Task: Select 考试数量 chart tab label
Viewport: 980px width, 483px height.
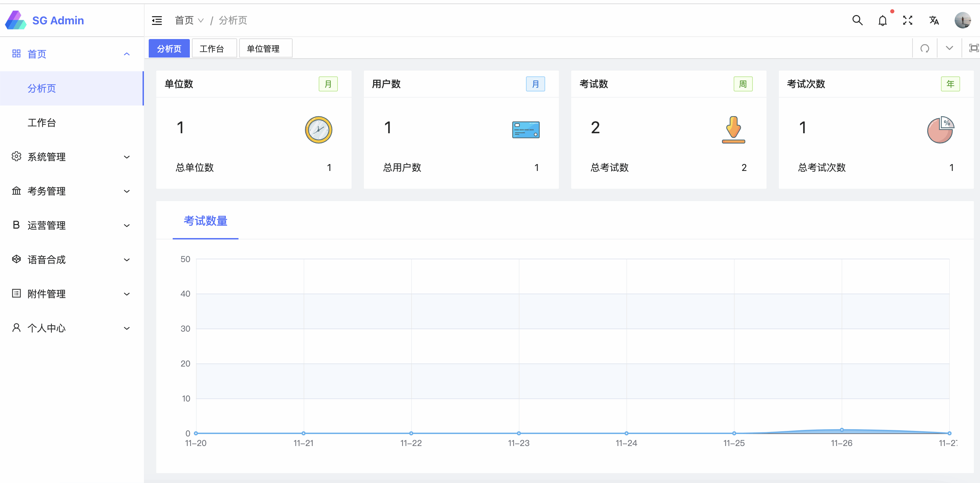Action: click(x=206, y=221)
